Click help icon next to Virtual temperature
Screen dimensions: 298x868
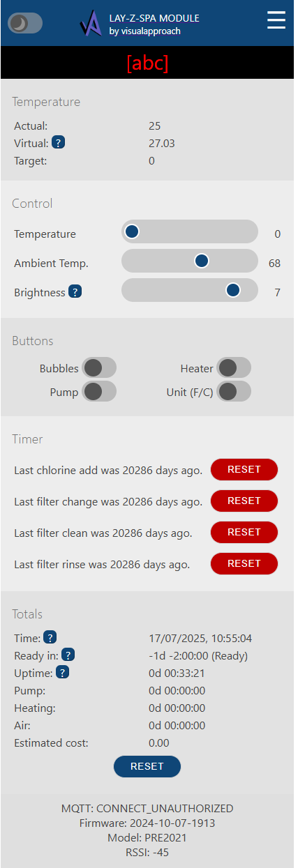point(59,143)
